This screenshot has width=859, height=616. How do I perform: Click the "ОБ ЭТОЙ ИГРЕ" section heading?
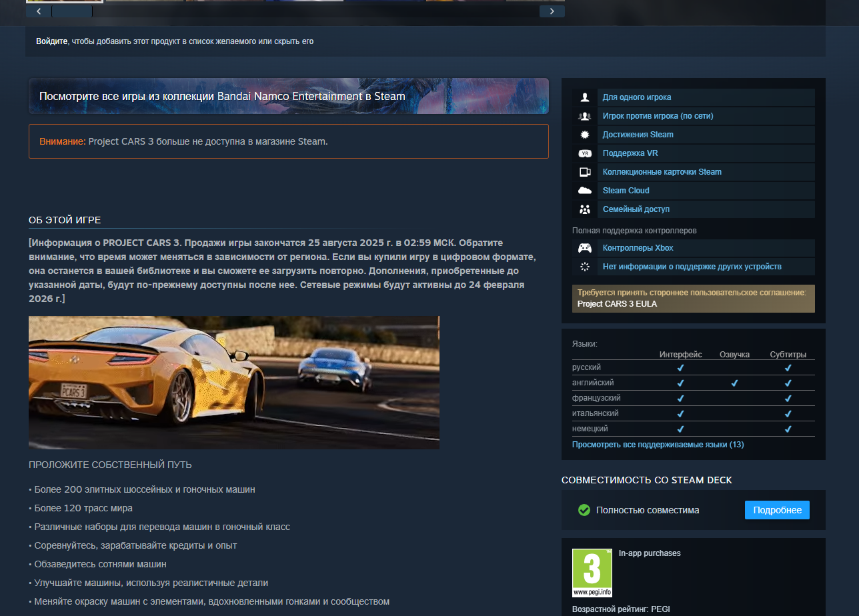coord(65,221)
